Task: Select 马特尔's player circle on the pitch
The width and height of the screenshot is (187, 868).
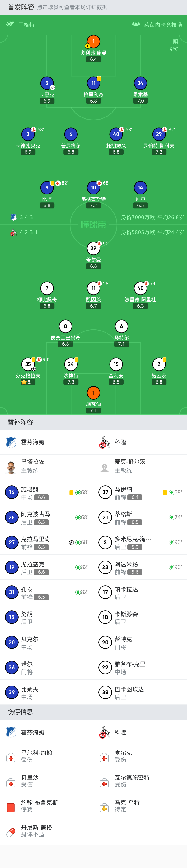Action: 122,326
